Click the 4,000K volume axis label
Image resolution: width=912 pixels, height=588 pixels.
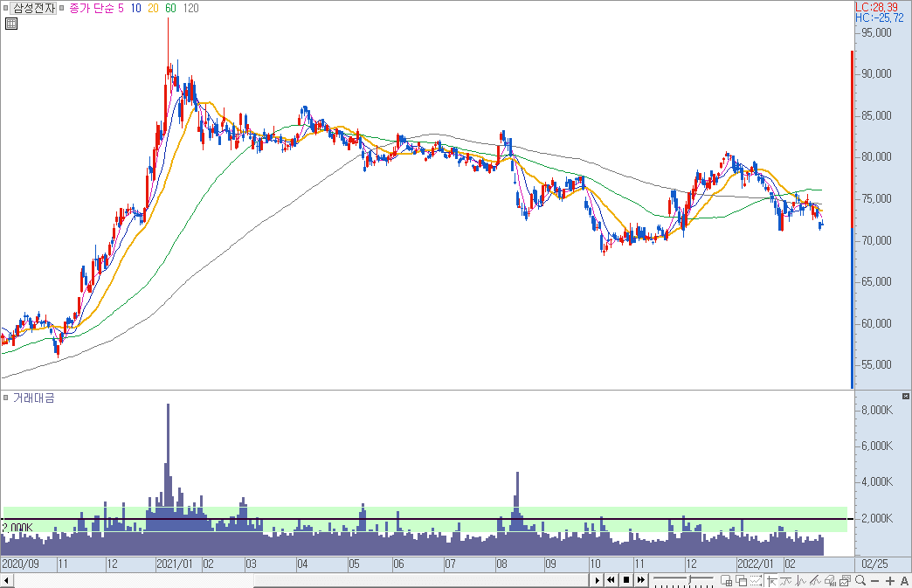tap(877, 481)
